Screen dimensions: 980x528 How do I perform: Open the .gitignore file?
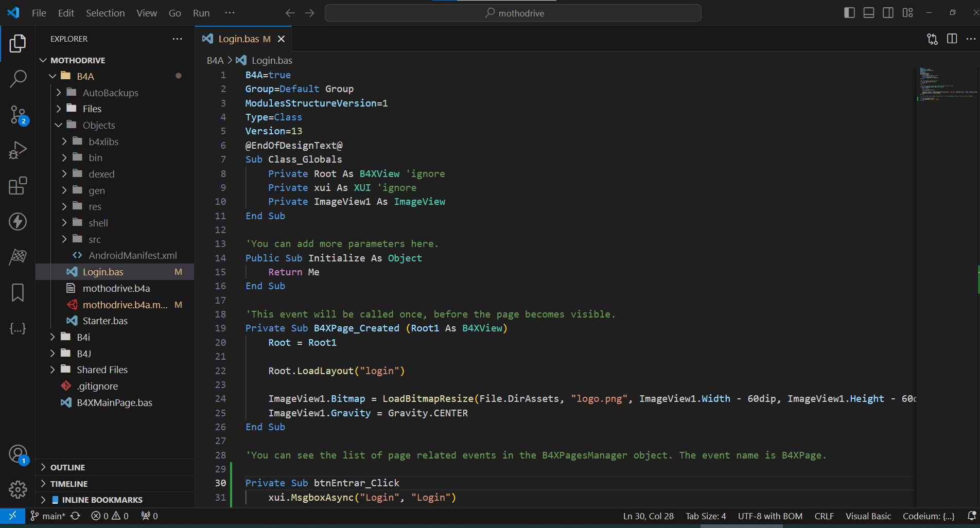pyautogui.click(x=116, y=386)
